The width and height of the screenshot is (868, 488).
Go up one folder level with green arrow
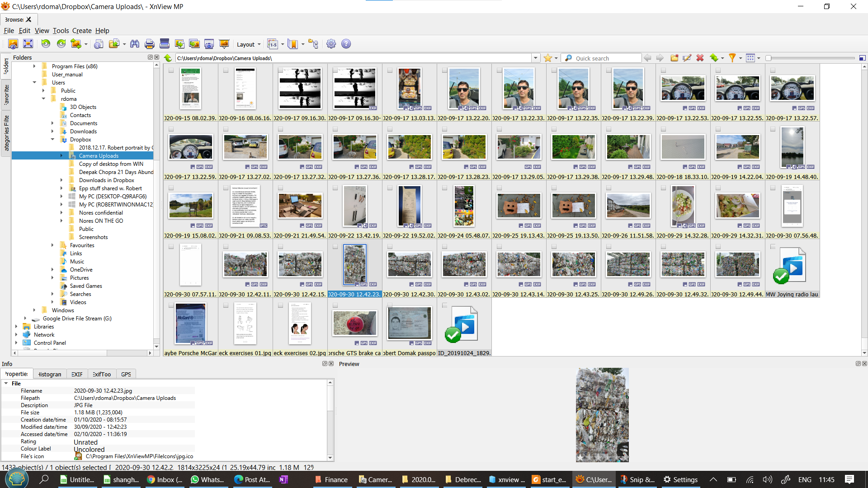coord(168,58)
